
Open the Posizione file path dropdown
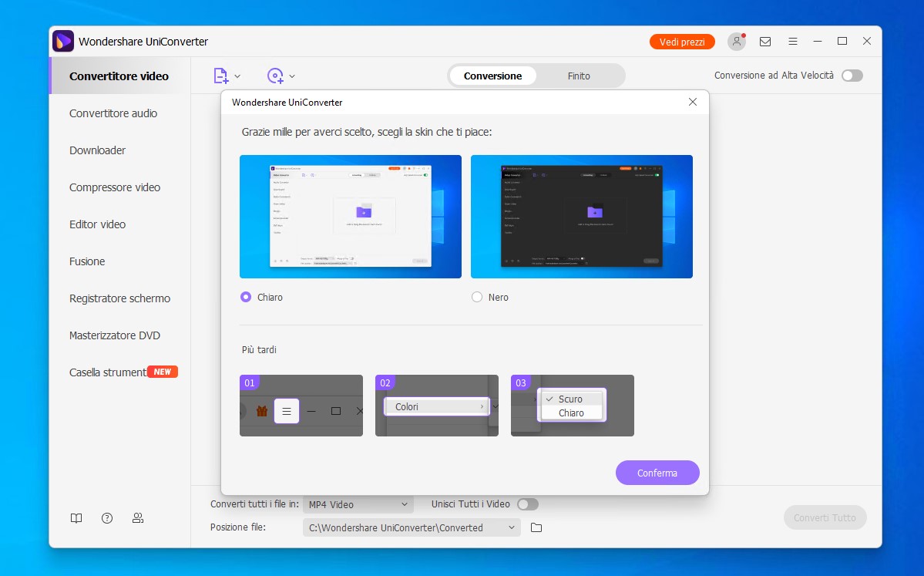click(x=412, y=527)
